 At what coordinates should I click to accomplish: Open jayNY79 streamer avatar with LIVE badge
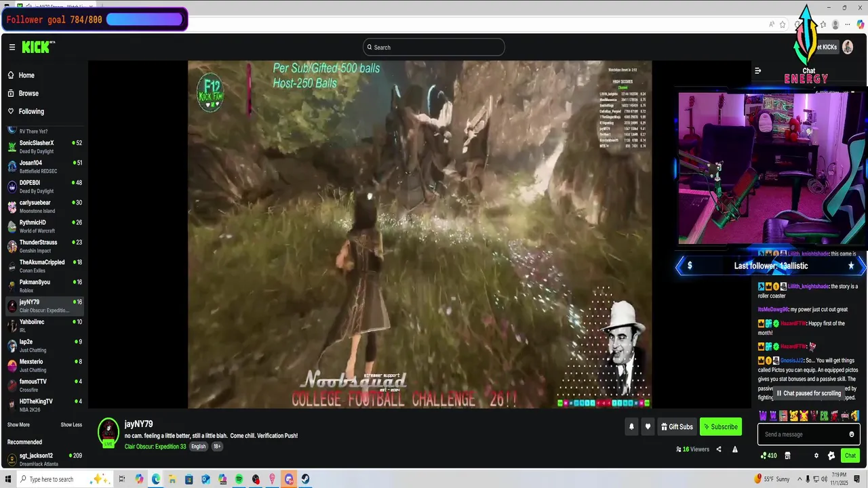(108, 432)
